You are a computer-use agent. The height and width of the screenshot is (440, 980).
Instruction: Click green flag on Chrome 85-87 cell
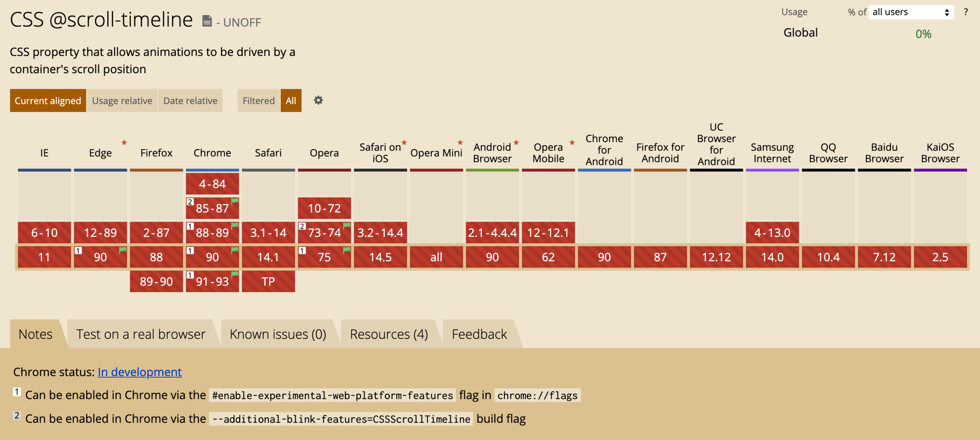pyautogui.click(x=234, y=201)
